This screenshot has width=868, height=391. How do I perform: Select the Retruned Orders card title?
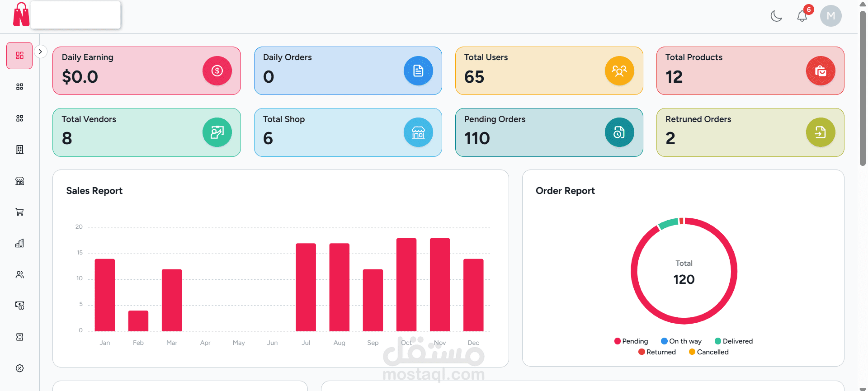click(x=698, y=119)
